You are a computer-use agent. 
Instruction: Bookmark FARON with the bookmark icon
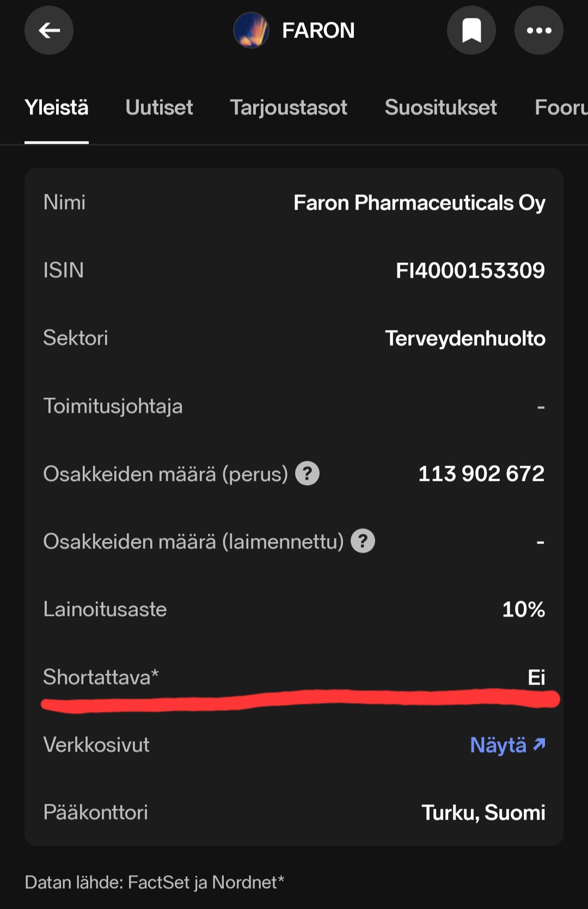point(471,30)
